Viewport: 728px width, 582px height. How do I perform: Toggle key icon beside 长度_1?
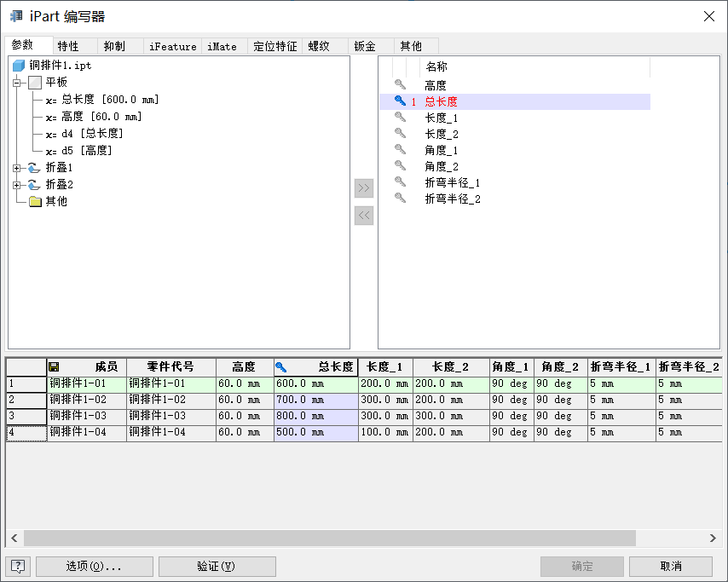[400, 117]
